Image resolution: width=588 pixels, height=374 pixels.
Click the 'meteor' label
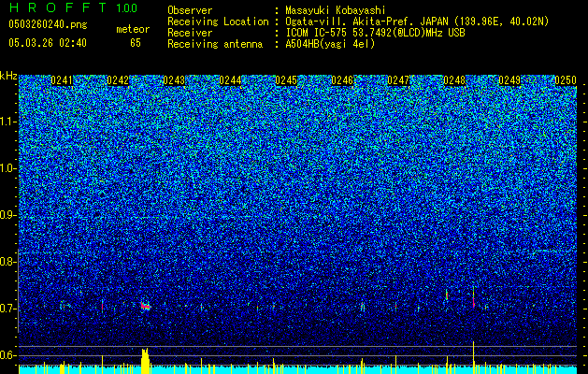coord(133,29)
